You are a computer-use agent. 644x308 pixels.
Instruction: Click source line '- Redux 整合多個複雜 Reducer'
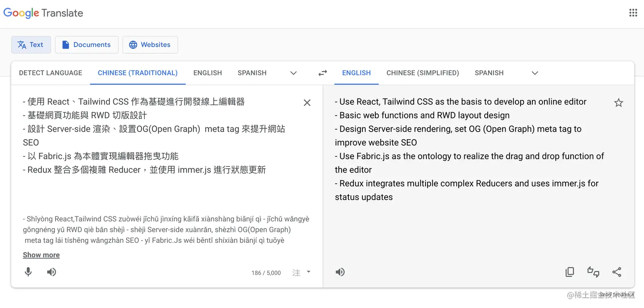[144, 170]
